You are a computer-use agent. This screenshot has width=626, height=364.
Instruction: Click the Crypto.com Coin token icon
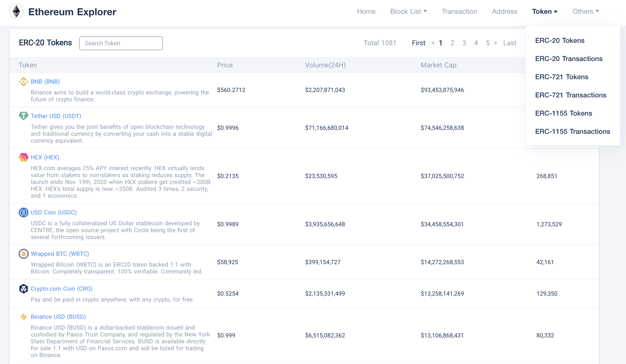tap(23, 289)
